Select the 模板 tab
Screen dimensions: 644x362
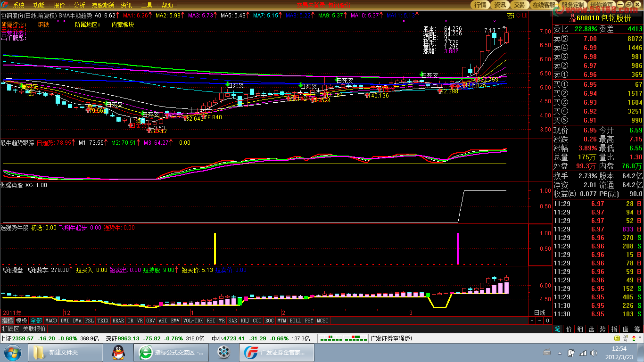tap(22, 321)
